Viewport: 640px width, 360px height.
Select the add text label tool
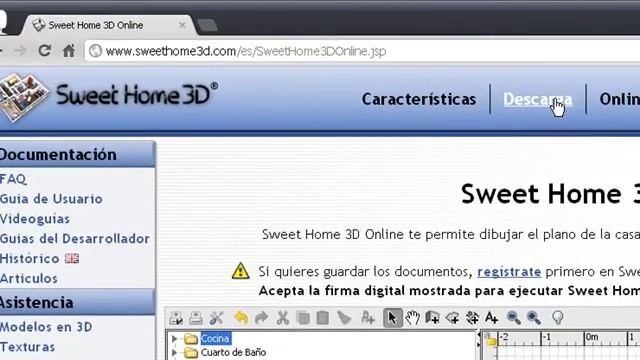click(492, 318)
